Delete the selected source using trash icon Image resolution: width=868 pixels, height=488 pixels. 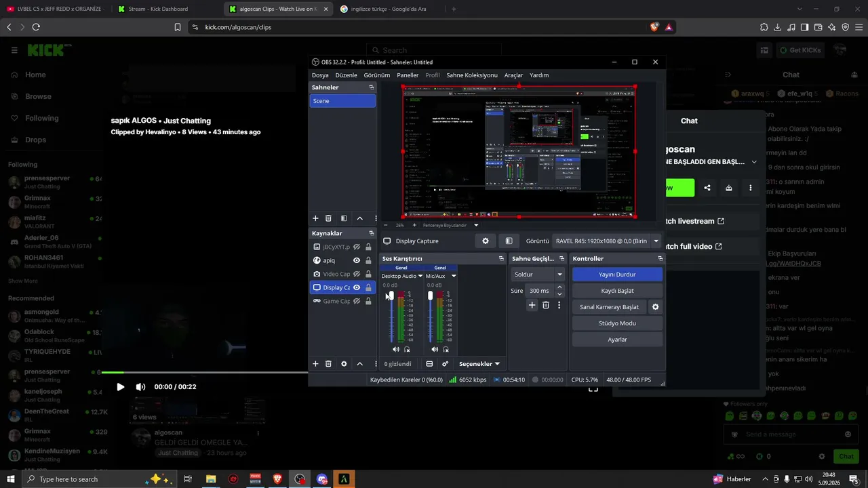coord(328,364)
